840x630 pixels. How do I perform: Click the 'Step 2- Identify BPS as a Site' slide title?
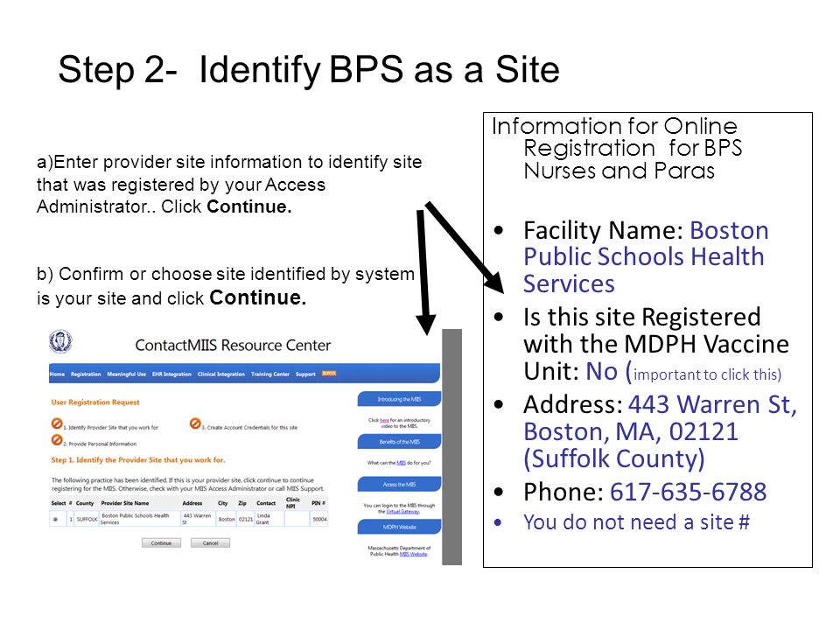coord(309,70)
